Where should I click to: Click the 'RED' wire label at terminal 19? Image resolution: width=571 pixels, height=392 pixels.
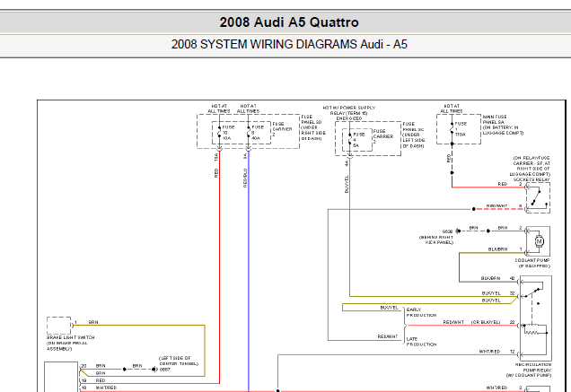[101, 380]
